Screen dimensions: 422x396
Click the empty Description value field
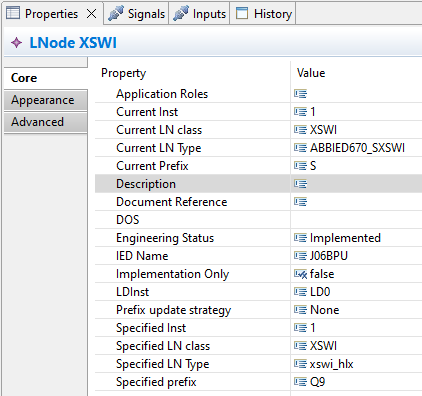tap(356, 184)
